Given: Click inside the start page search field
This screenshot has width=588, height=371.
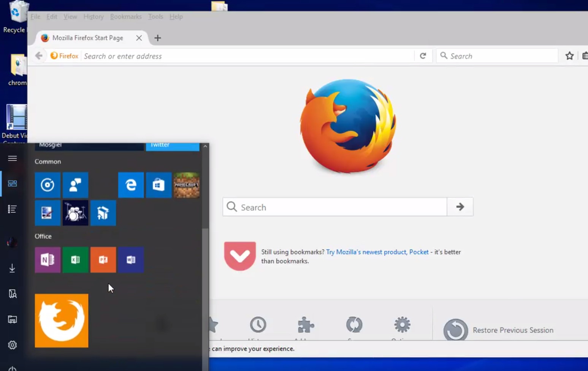Looking at the screenshot, I should tap(334, 207).
